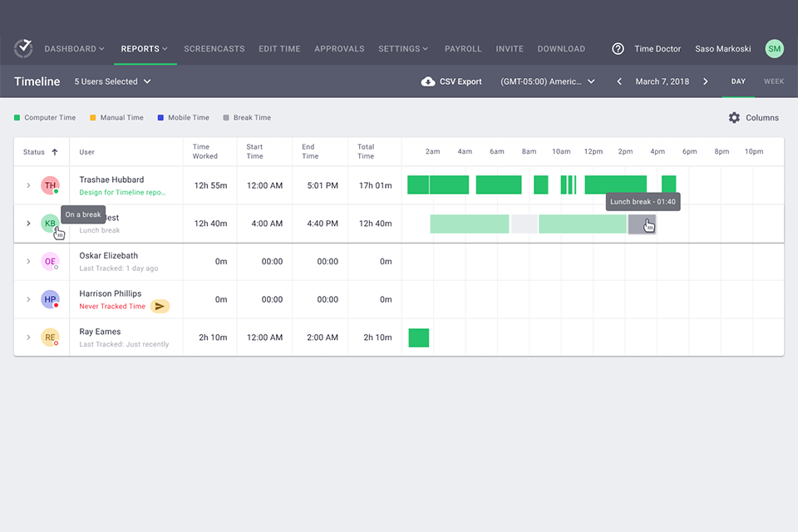
Task: Go to next day with right arrow
Action: tap(706, 81)
